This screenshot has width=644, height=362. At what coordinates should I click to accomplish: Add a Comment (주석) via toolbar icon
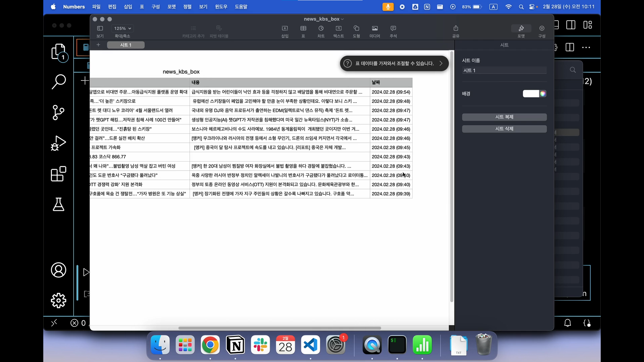[x=393, y=28]
